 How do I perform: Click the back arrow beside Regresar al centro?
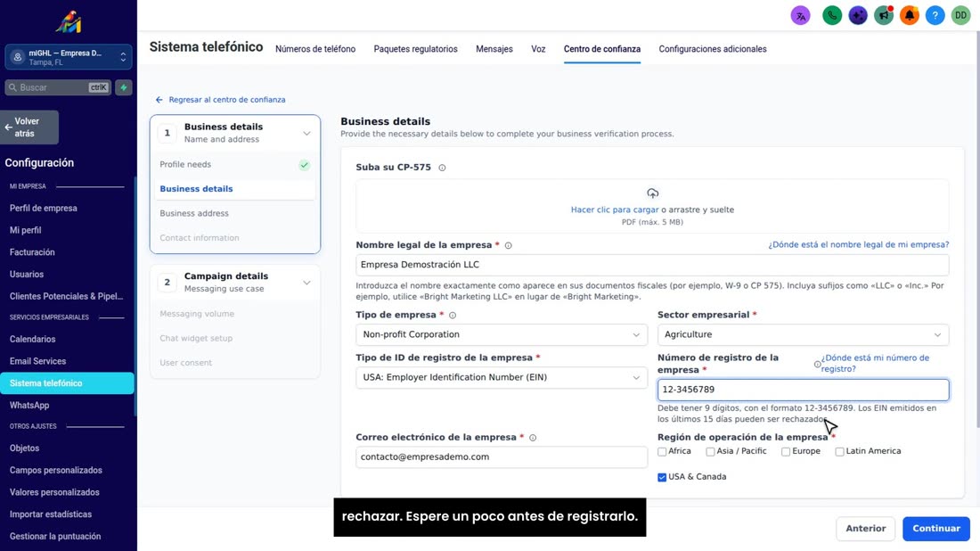[159, 100]
